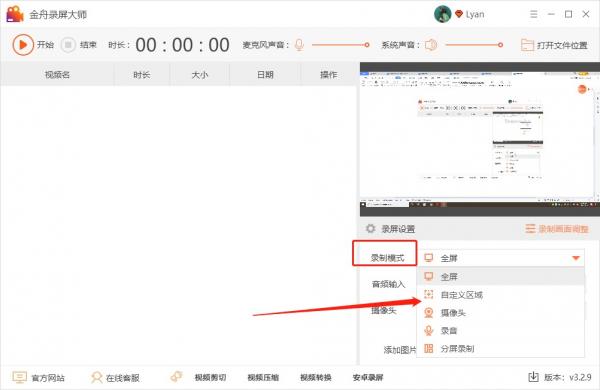Screen dimensions: 600x390
Task: Open 视频剪切 tool
Action: click(x=210, y=378)
